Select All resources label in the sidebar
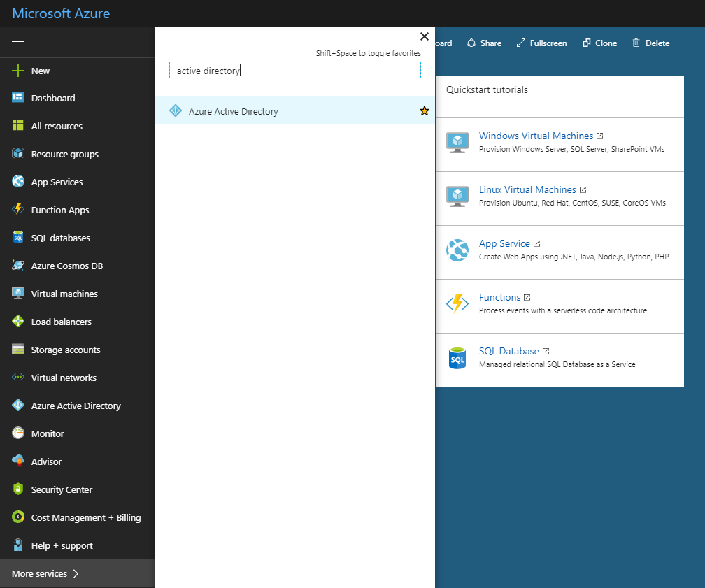 [57, 127]
